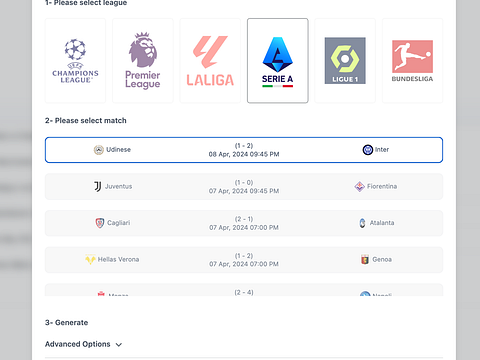Select the Juventus vs Fiorentina match row
480x360 pixels.
tap(244, 187)
